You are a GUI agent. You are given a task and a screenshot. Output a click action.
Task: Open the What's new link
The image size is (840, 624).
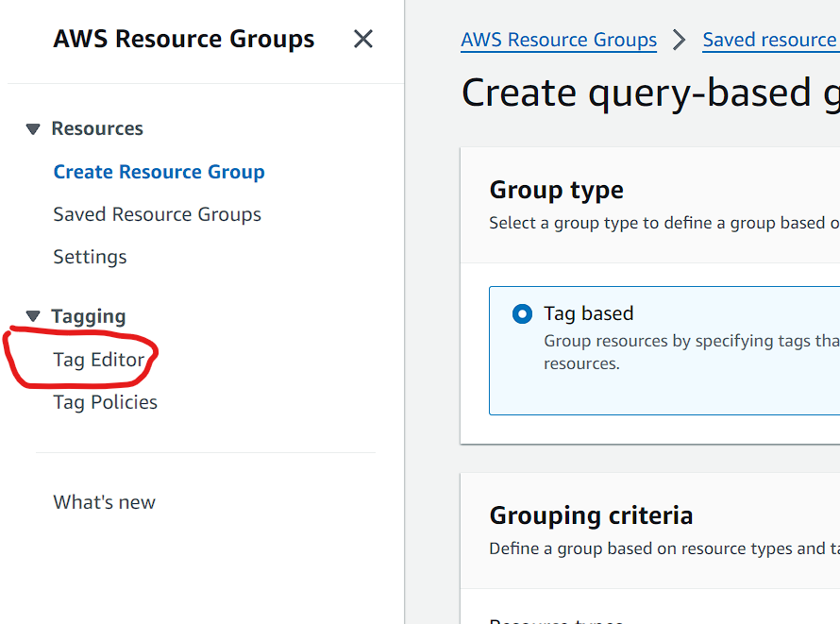point(105,502)
